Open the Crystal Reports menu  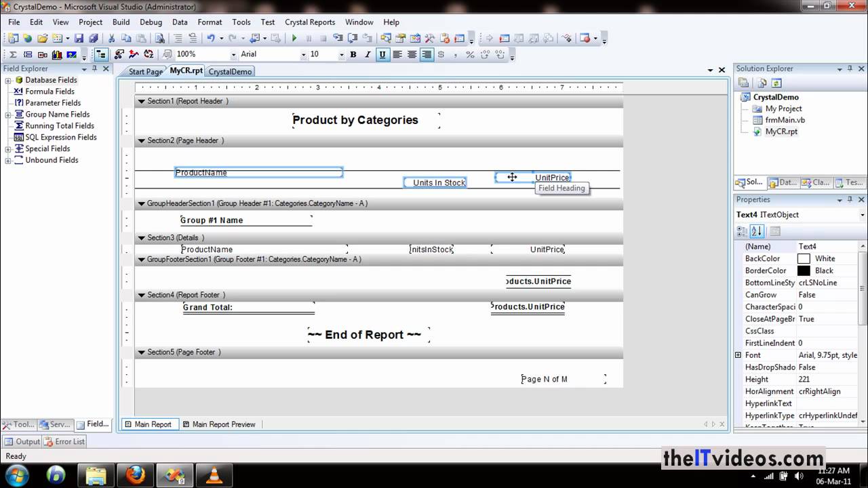[310, 22]
